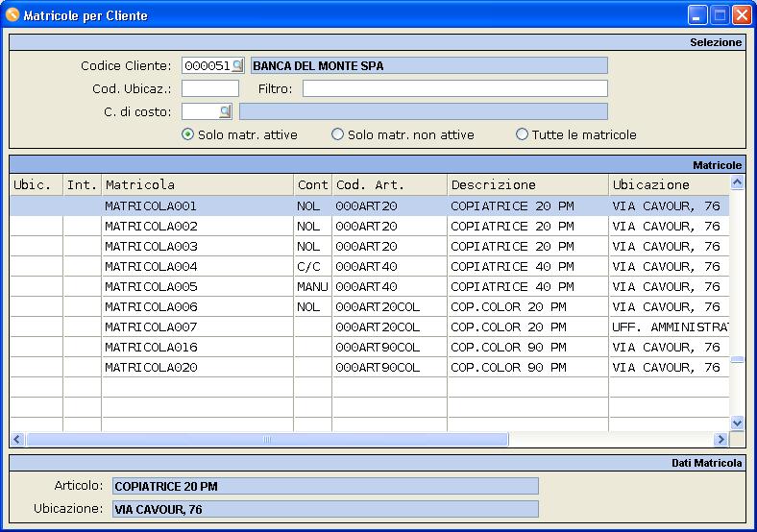This screenshot has height=532, width=757.
Task: Click the BANCA DEL MONTE SPA client name field
Action: pos(428,65)
